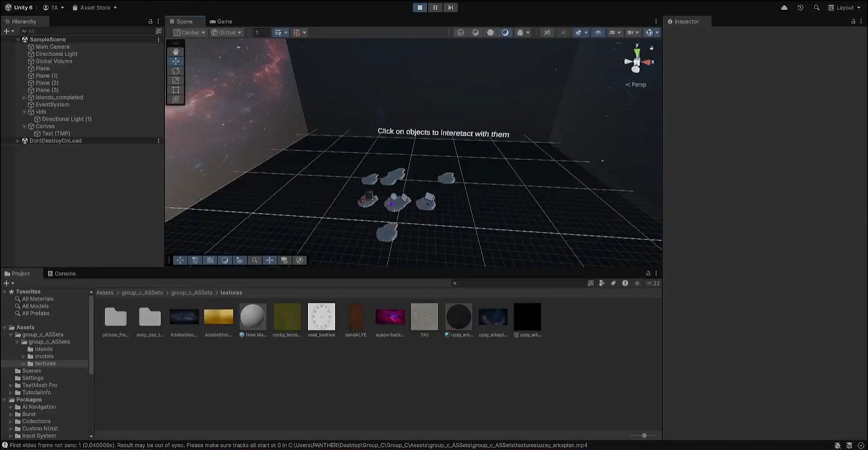Pause play mode

pos(435,7)
